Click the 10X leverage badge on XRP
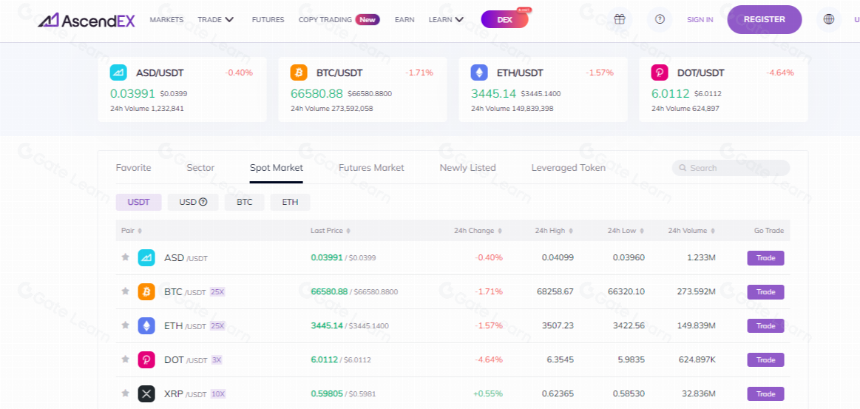This screenshot has height=409, width=860. 218,394
